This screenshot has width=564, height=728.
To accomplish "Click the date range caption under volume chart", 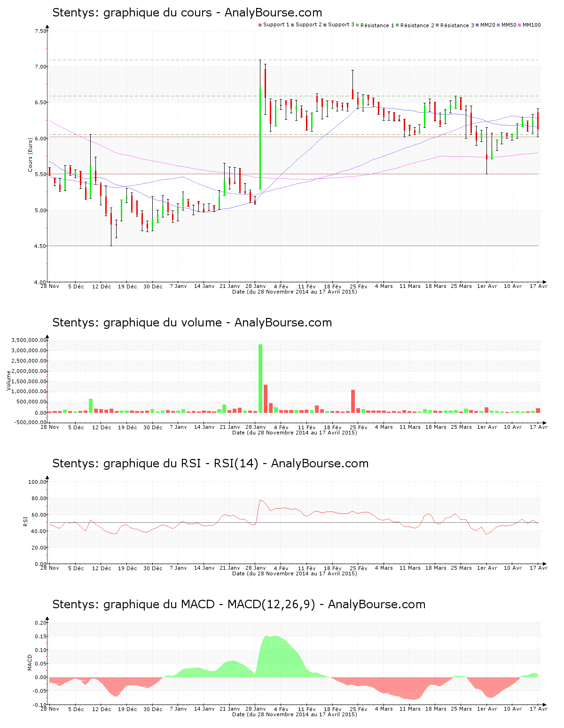I will tap(295, 433).
